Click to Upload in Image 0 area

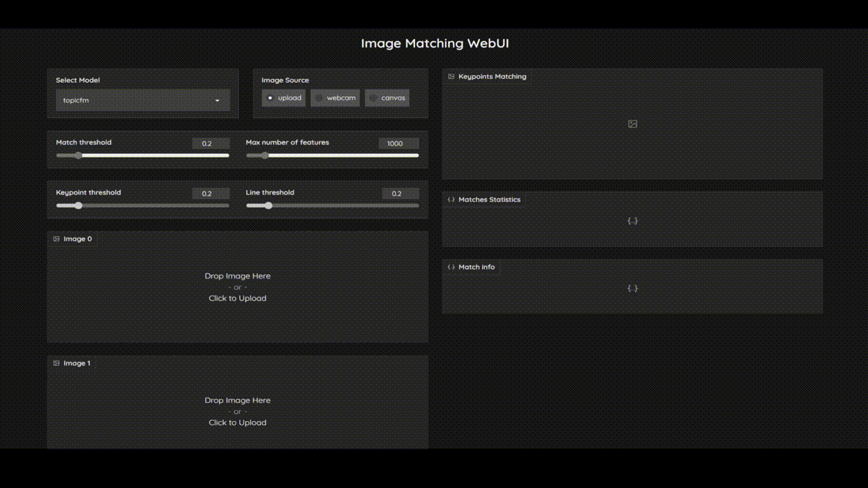(x=237, y=298)
